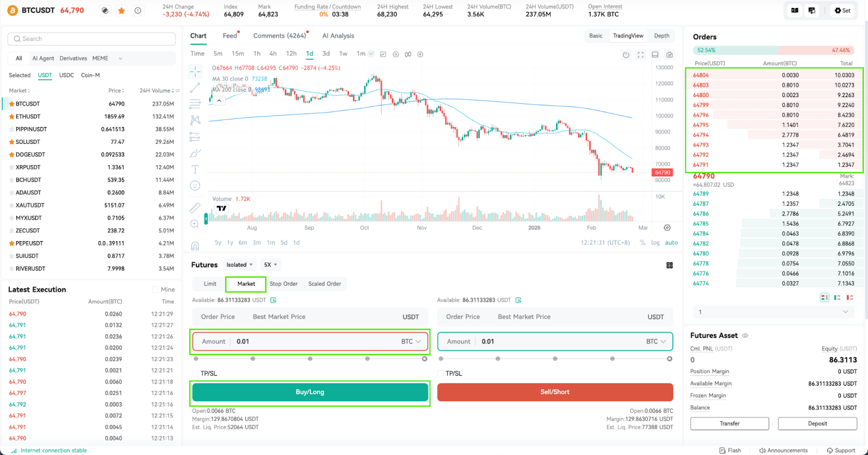Click the crosshair cursor tool in chart toolbar

click(195, 72)
